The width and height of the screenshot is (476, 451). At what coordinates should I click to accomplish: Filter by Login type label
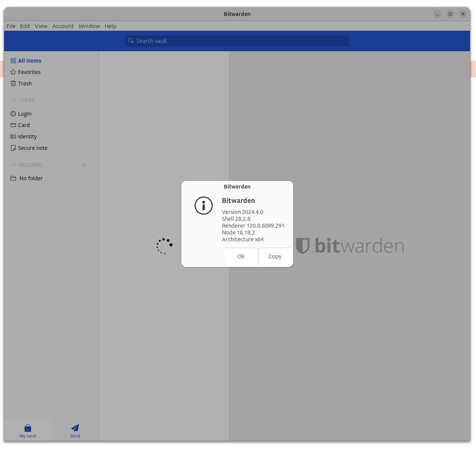25,114
